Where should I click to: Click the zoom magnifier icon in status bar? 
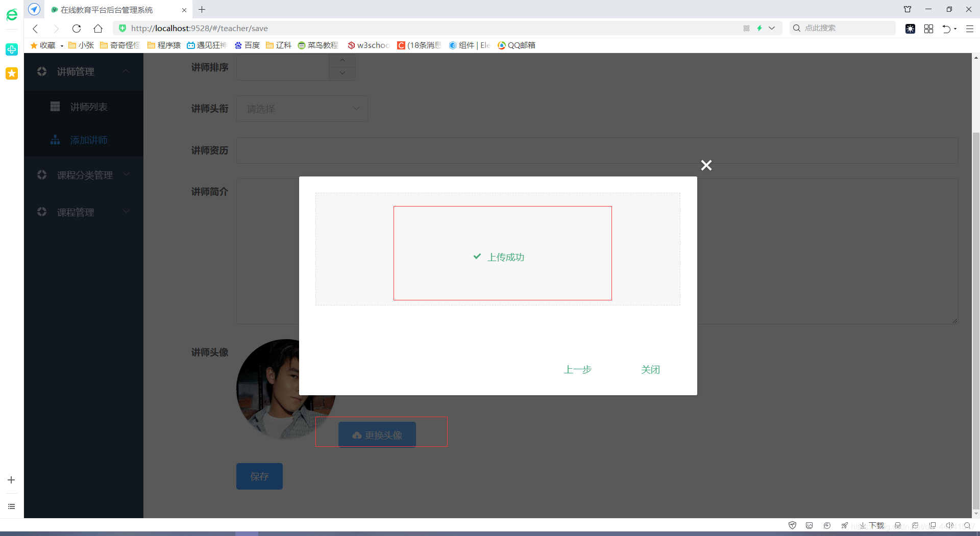(967, 526)
